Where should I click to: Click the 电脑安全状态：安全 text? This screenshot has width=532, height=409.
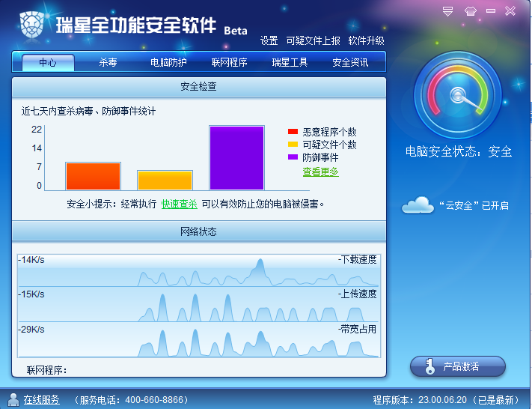pyautogui.click(x=459, y=151)
